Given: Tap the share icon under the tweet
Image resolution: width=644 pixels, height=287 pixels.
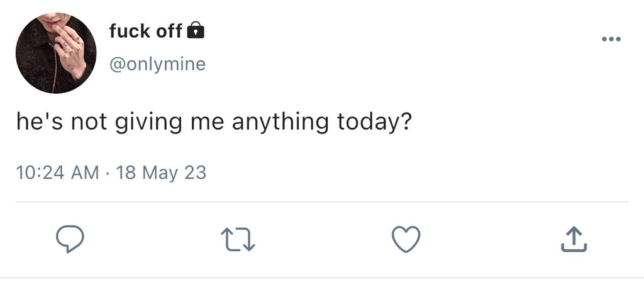Looking at the screenshot, I should point(574,239).
